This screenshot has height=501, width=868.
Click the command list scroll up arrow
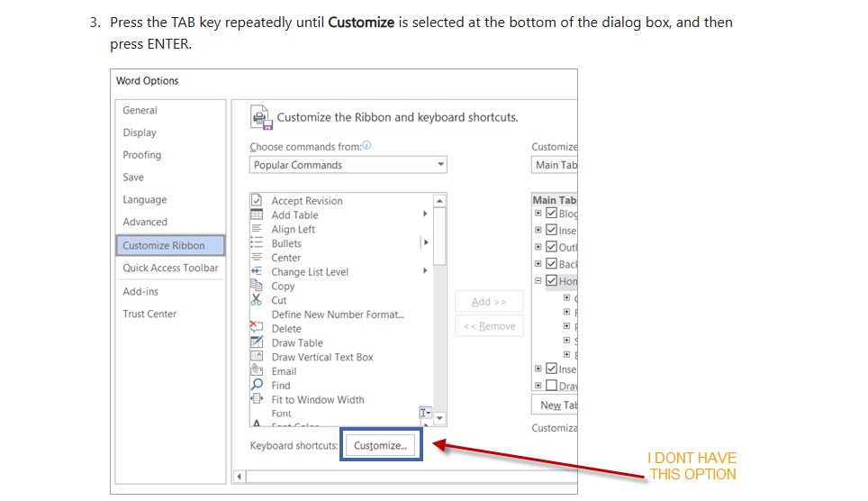click(439, 201)
